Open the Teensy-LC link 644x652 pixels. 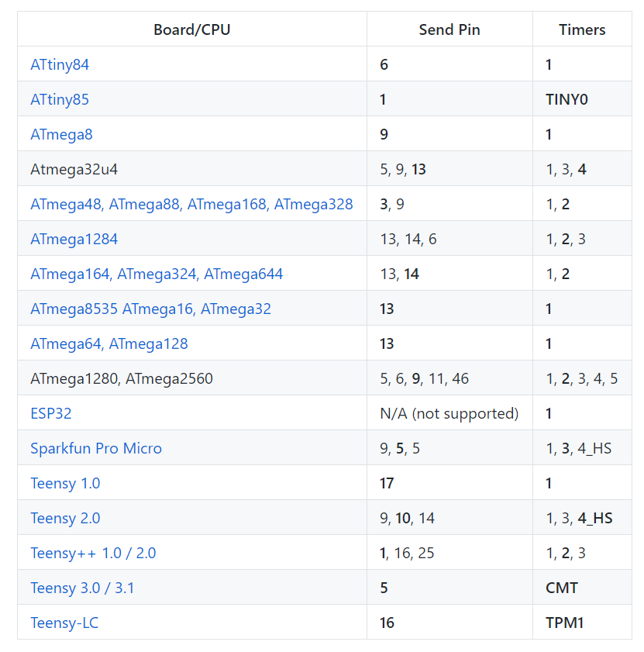pos(64,623)
